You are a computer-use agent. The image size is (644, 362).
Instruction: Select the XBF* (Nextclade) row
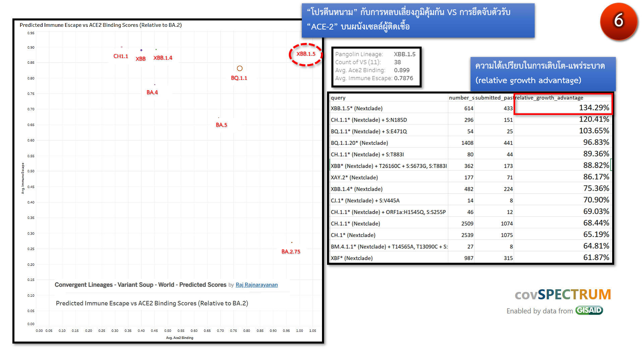(x=352, y=258)
